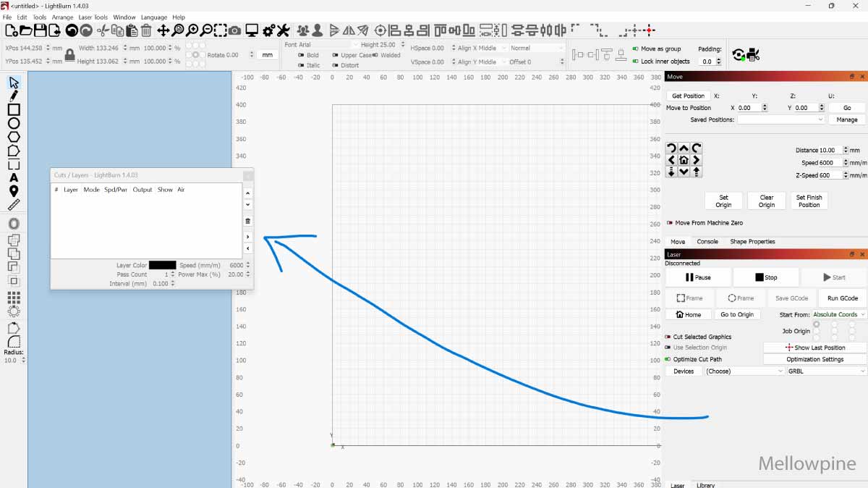
Task: Disable Optimize Cut Path toggle
Action: click(668, 359)
